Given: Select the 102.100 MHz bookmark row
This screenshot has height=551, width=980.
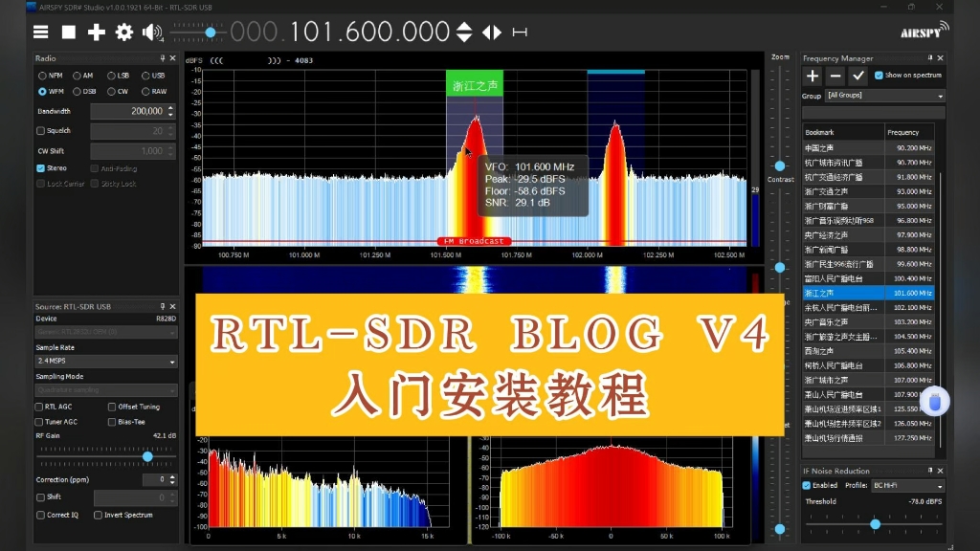Looking at the screenshot, I should 869,307.
